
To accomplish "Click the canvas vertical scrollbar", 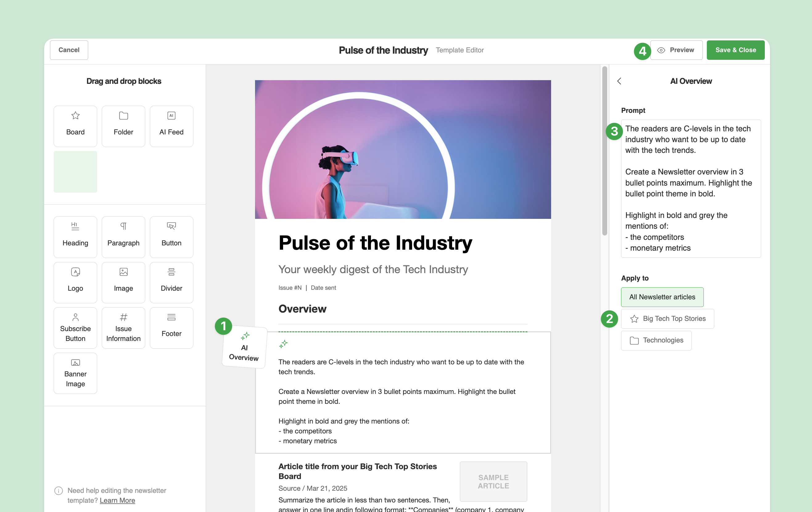I will click(x=605, y=151).
